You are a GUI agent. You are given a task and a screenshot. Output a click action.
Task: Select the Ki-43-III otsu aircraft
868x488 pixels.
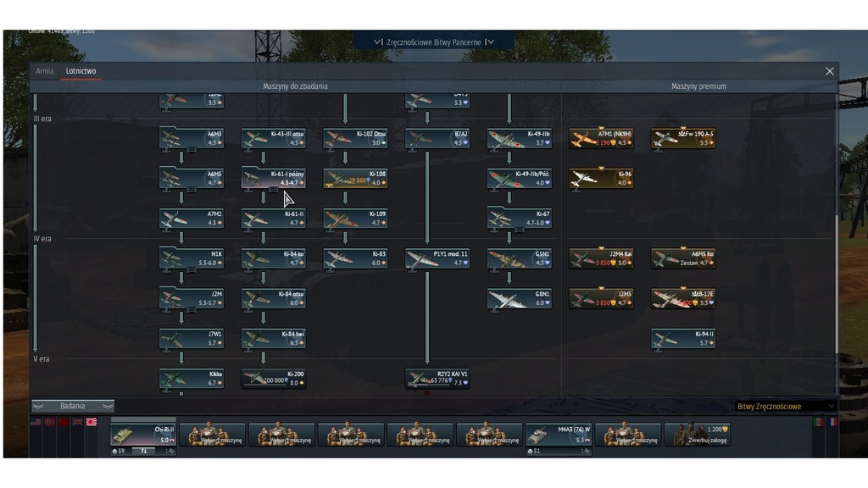point(274,138)
